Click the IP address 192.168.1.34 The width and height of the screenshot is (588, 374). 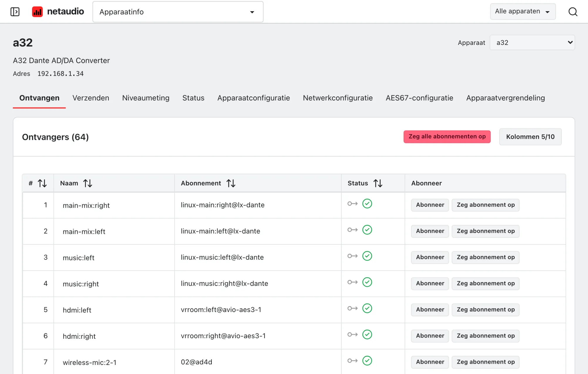61,74
